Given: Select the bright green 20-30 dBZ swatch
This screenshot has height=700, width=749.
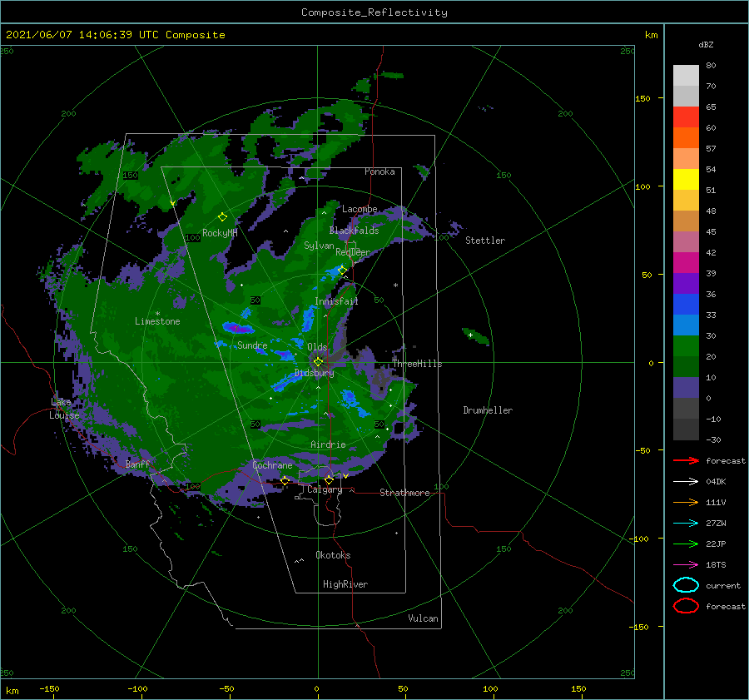Looking at the screenshot, I should [x=686, y=346].
